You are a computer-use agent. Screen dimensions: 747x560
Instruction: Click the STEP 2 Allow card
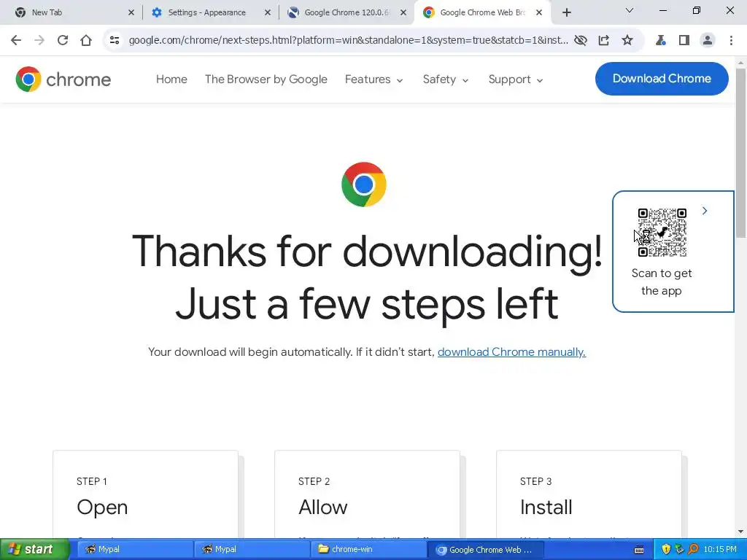coord(368,494)
